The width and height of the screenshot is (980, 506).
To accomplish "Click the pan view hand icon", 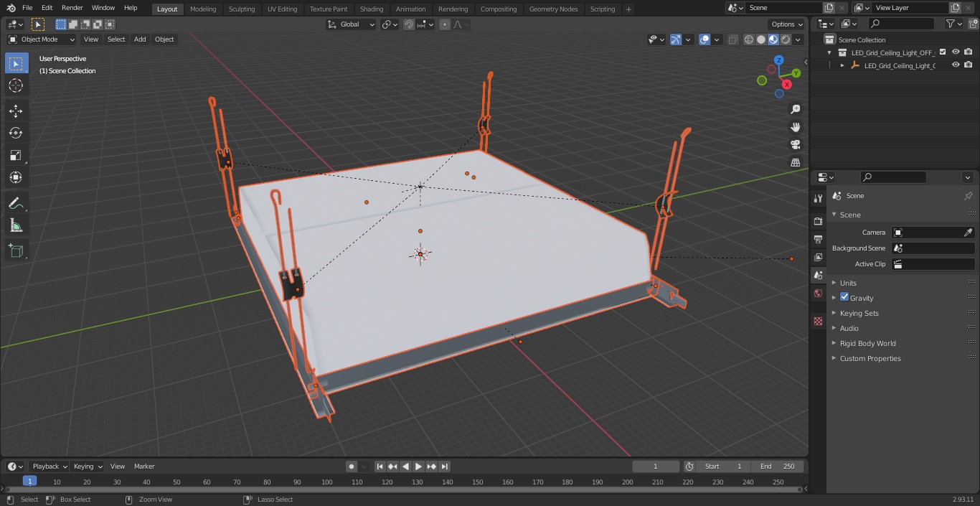I will tap(796, 127).
